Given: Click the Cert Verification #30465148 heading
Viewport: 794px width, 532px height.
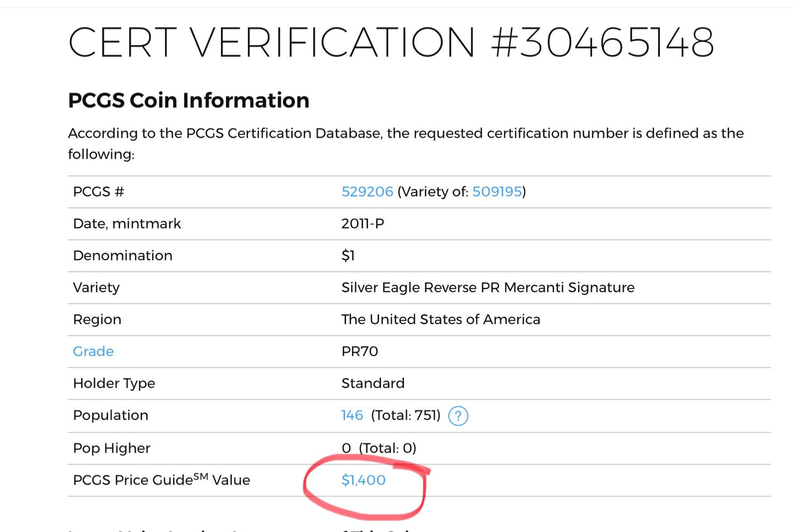Looking at the screenshot, I should (391, 43).
